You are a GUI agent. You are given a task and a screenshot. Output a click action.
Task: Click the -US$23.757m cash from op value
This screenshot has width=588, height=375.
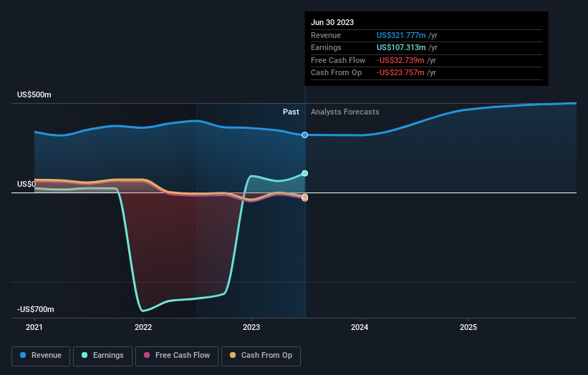pyautogui.click(x=400, y=73)
